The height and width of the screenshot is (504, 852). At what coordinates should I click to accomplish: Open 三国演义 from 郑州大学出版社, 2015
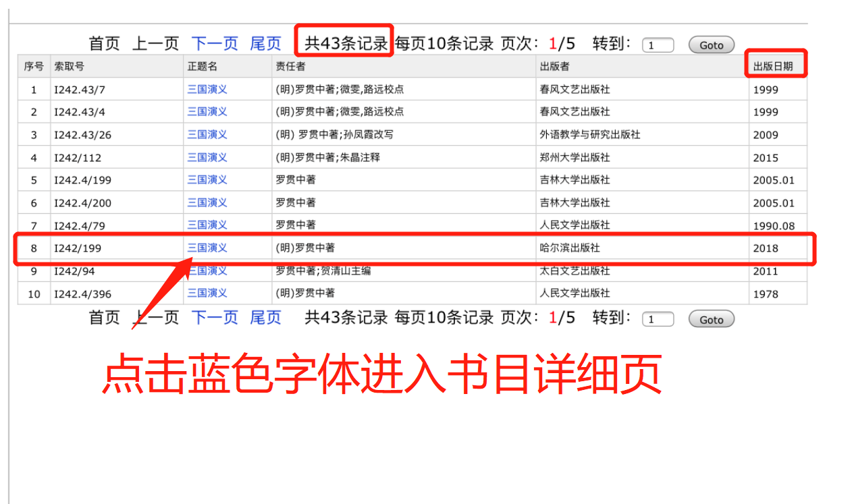(207, 157)
